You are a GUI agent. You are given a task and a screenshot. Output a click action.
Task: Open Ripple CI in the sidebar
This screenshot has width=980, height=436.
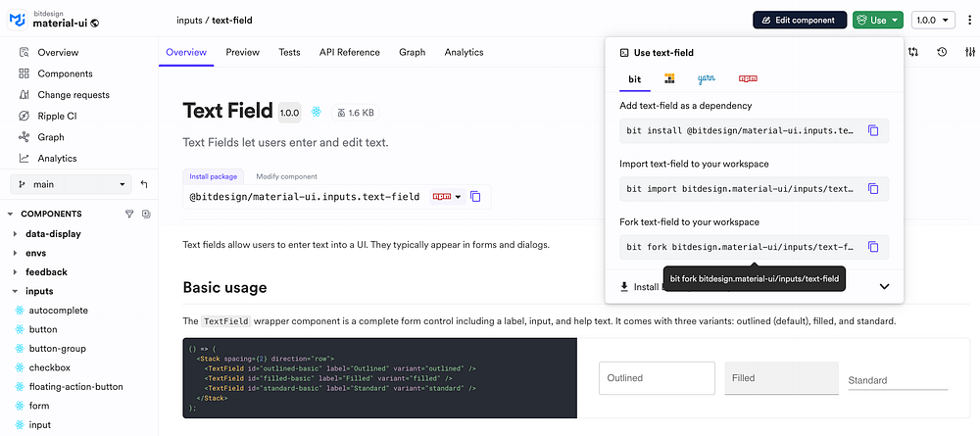click(x=57, y=117)
